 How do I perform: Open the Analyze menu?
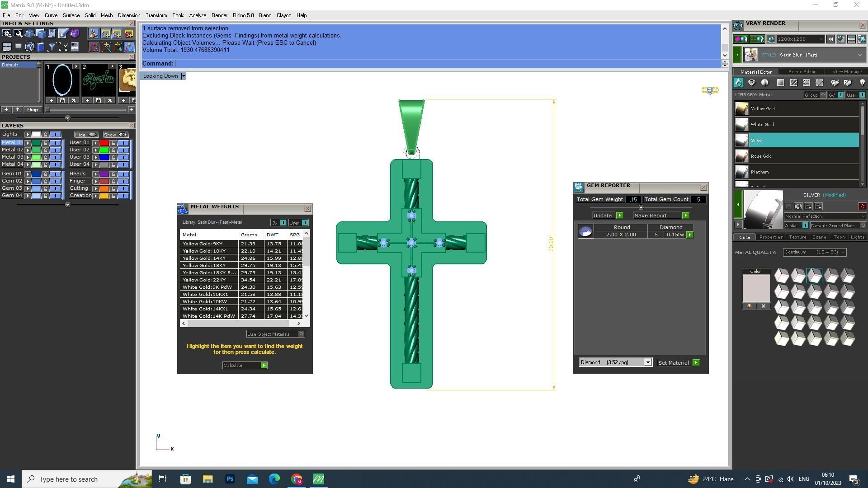point(198,15)
